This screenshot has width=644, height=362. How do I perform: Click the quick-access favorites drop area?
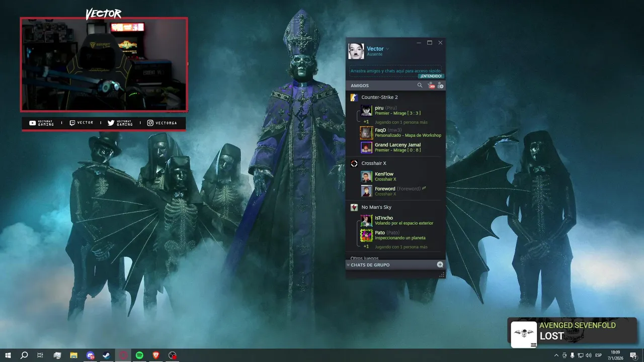click(x=395, y=71)
